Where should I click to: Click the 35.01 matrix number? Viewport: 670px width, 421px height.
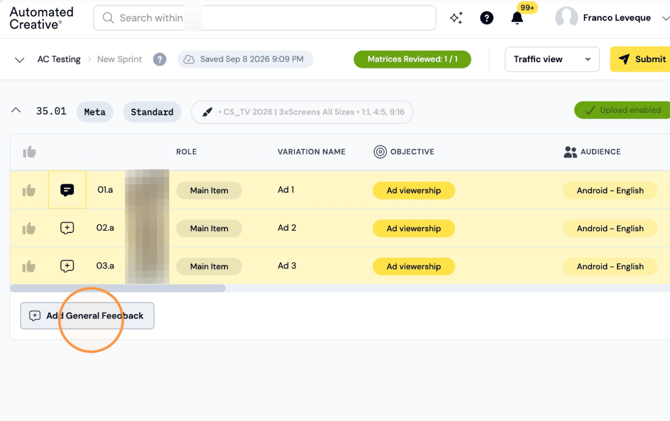pyautogui.click(x=51, y=111)
